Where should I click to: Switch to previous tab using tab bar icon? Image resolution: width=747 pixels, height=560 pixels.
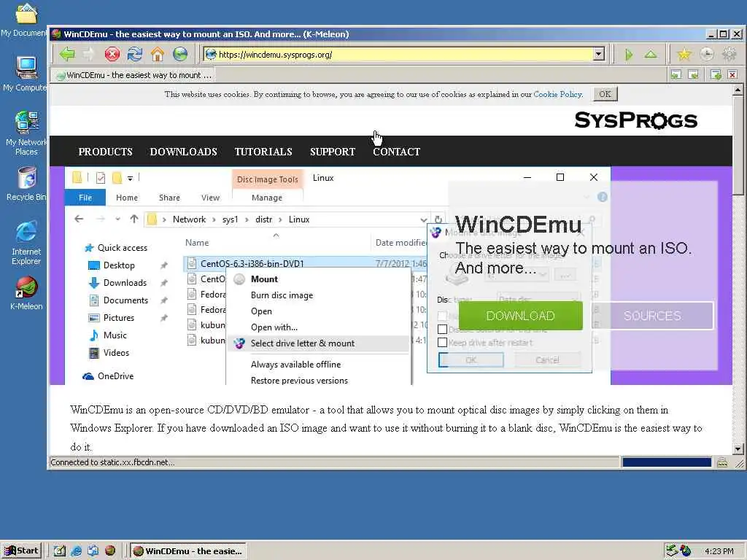click(676, 75)
